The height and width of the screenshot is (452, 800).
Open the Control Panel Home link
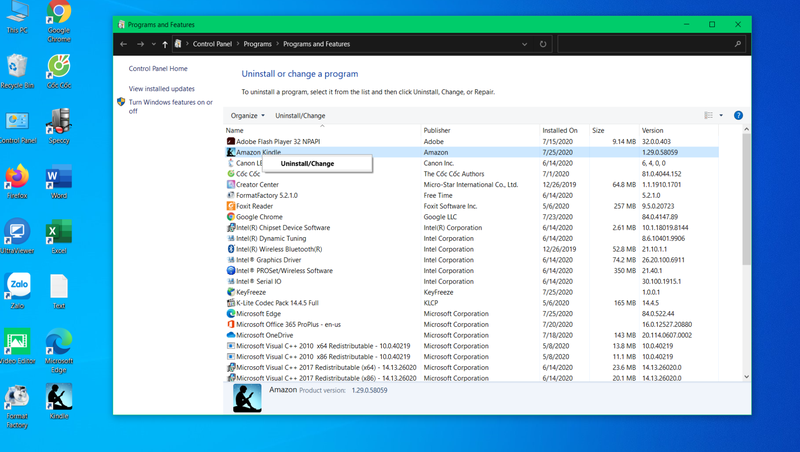pos(158,69)
